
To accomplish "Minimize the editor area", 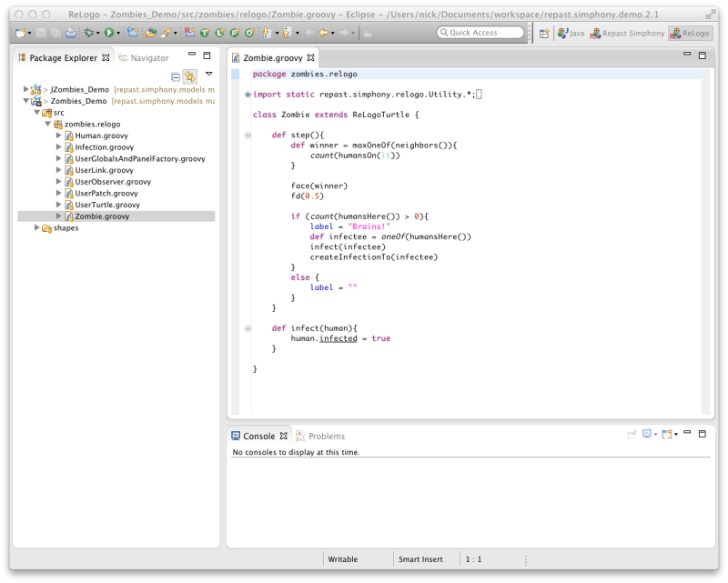I will pos(687,55).
